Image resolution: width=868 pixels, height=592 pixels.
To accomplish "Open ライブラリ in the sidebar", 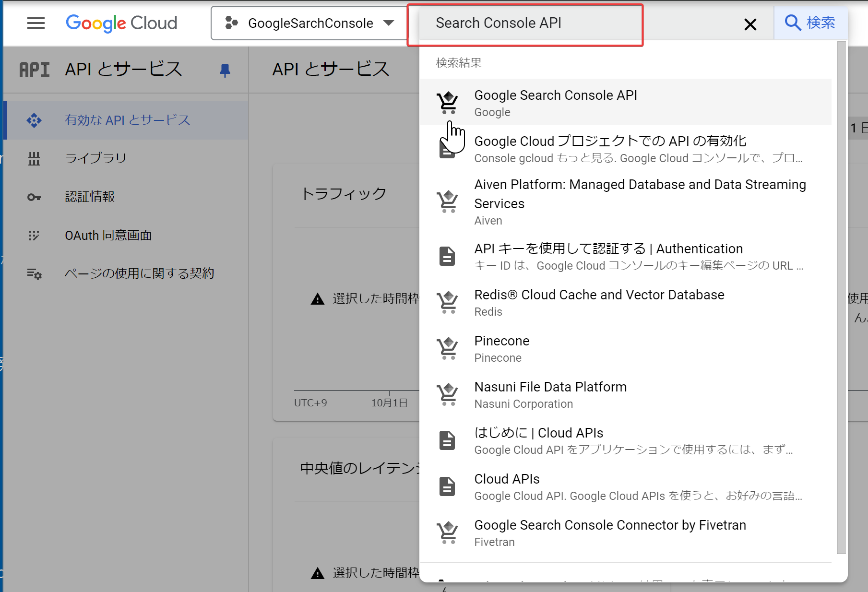I will coord(126,158).
